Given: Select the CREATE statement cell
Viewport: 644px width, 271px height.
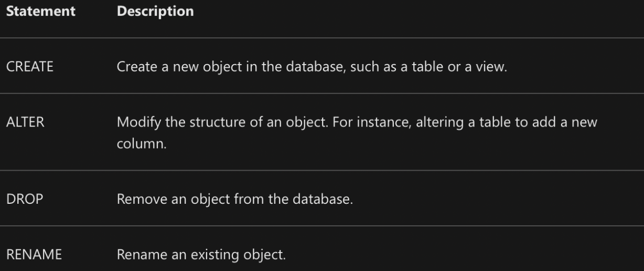Looking at the screenshot, I should click(30, 68).
